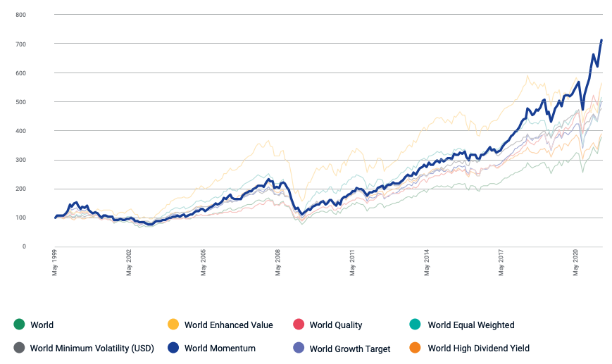This screenshot has width=612, height=364.
Task: Click the May 2014 x-axis label
Action: click(x=427, y=263)
